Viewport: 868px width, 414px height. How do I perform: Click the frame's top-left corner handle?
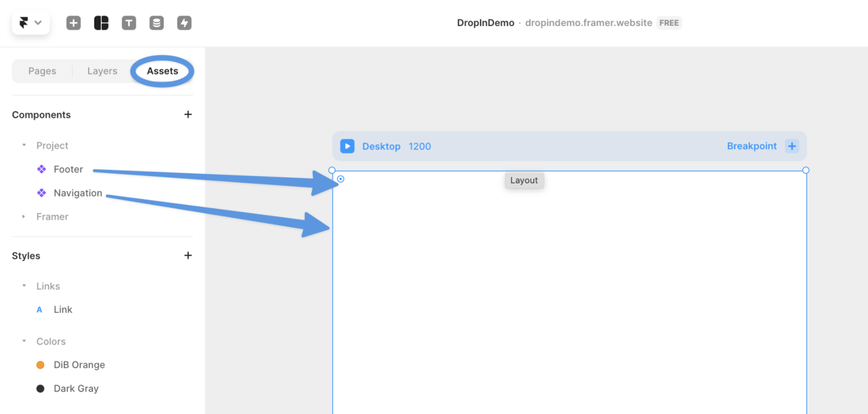pos(332,170)
